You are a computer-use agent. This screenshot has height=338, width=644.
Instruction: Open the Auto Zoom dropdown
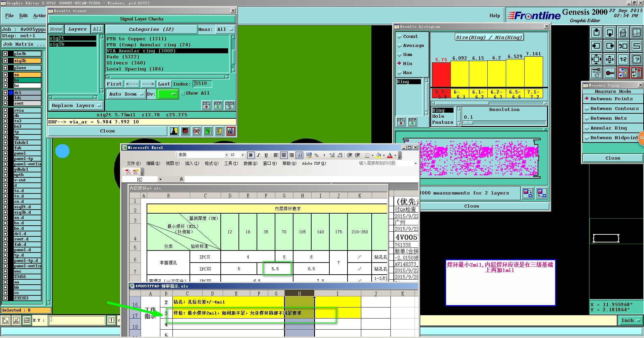click(126, 94)
